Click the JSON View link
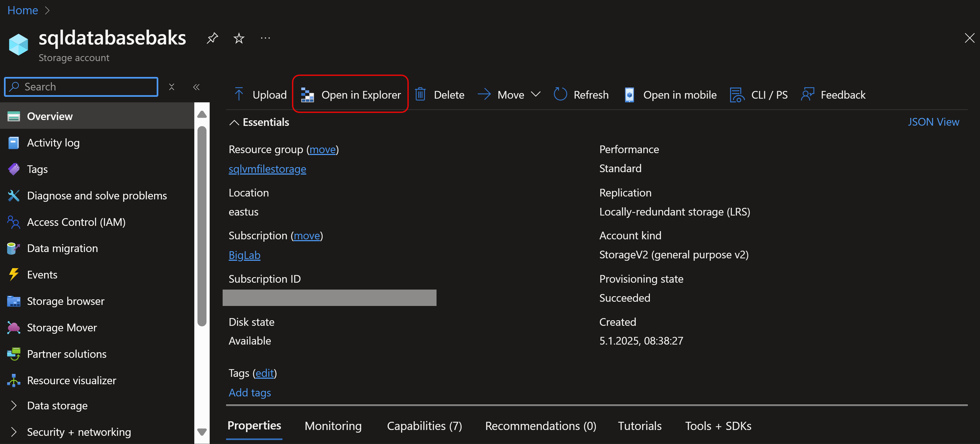980x444 pixels. point(933,122)
